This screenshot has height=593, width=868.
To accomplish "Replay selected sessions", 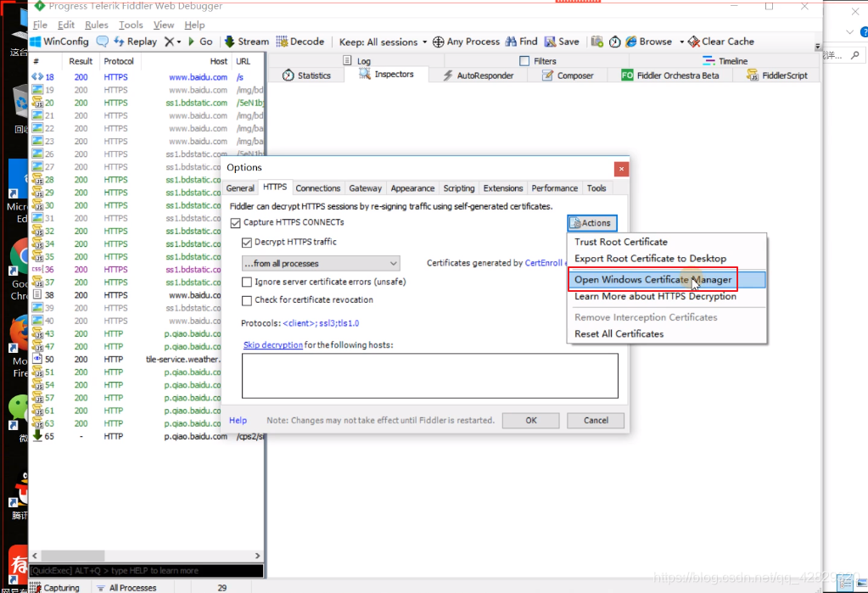I will pyautogui.click(x=135, y=42).
